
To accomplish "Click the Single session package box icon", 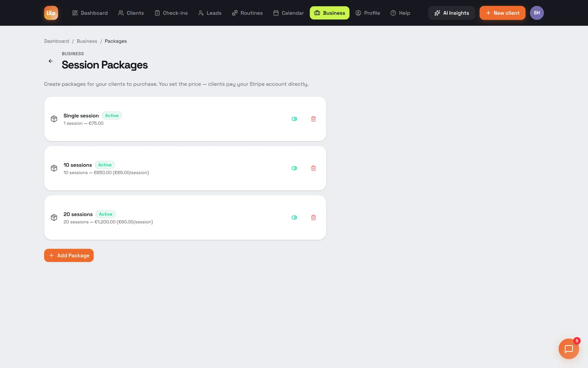I will coord(54,119).
